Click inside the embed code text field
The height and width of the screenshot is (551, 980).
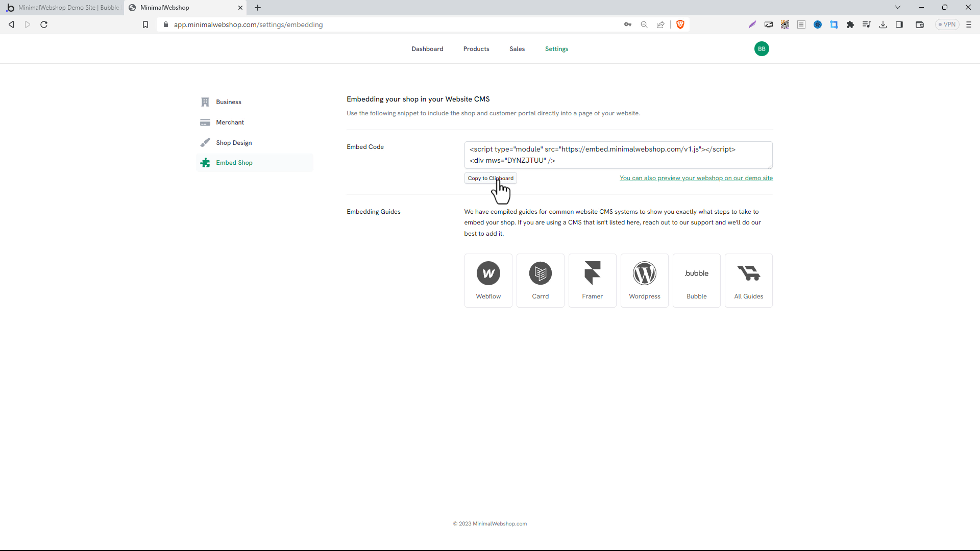pos(619,155)
